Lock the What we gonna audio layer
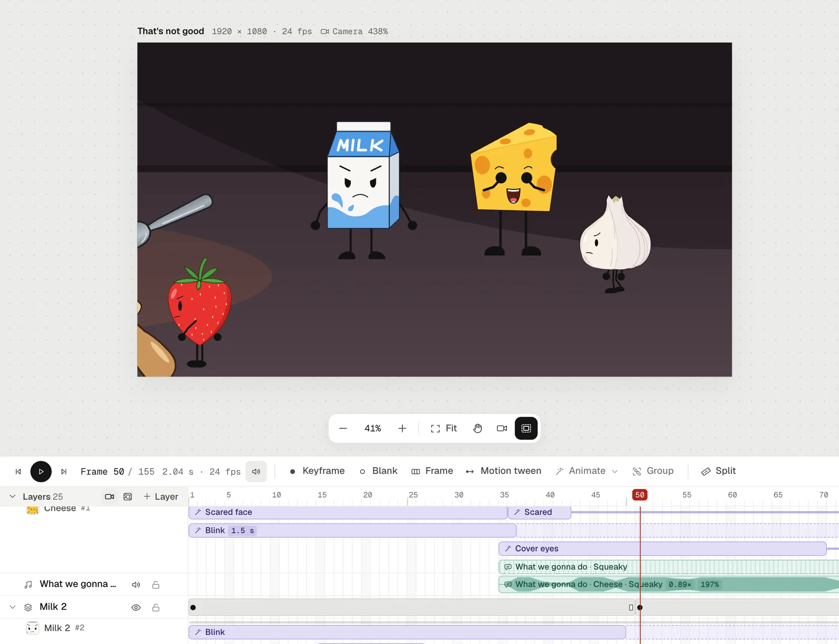The image size is (839, 644). point(156,585)
